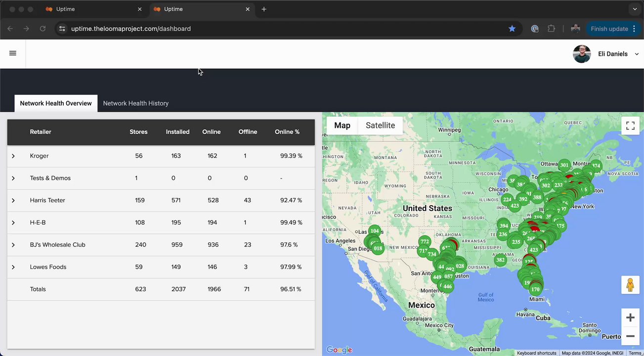Screen dimensions: 644x356
Task: Click Eli Daniels user avatar photo
Action: coord(582,54)
